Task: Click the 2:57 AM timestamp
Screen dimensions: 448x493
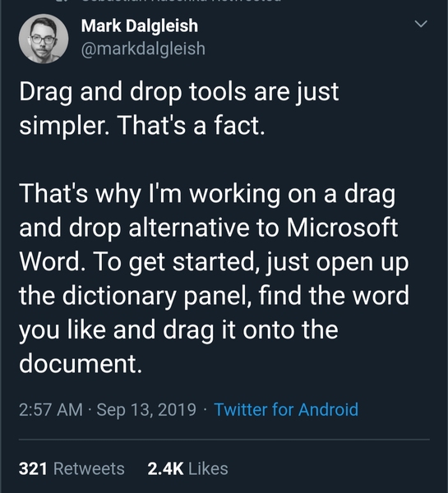Action: 51,410
